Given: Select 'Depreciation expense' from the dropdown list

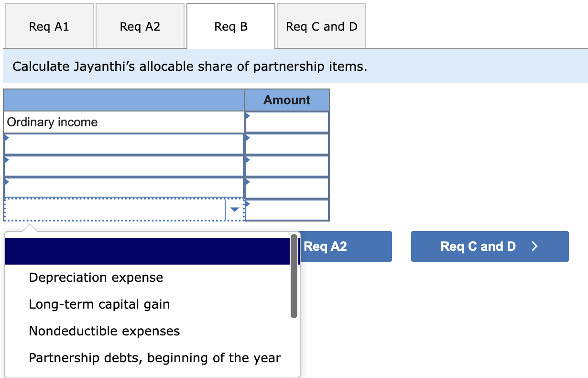Looking at the screenshot, I should pyautogui.click(x=96, y=278).
